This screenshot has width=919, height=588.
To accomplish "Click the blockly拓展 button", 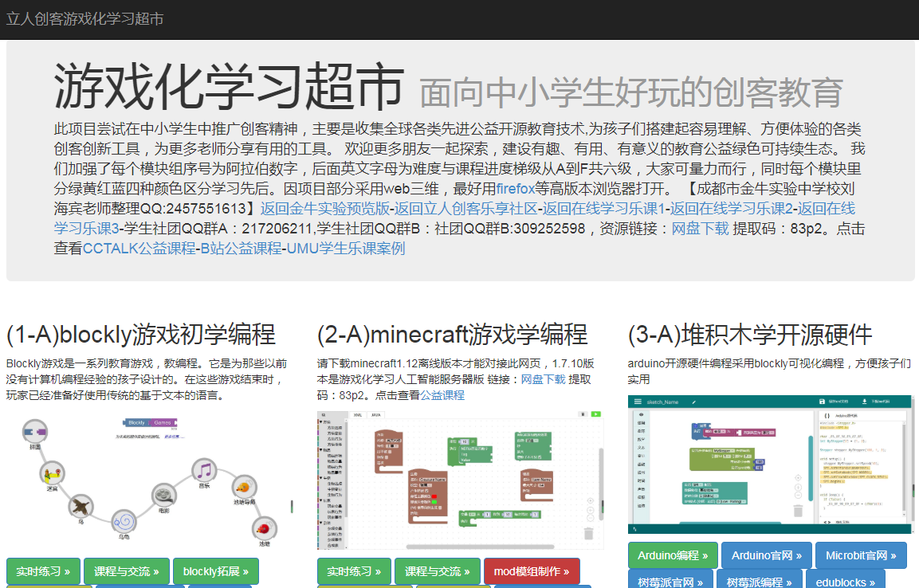I will click(216, 571).
